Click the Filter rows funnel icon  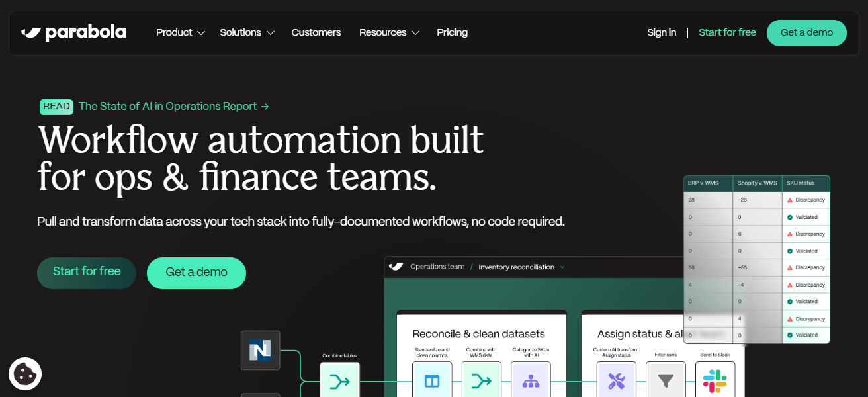pyautogui.click(x=666, y=380)
